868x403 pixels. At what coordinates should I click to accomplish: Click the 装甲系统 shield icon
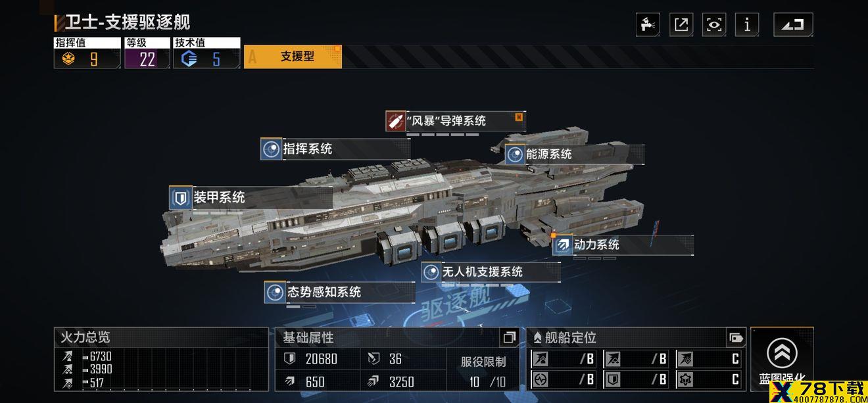tap(180, 197)
